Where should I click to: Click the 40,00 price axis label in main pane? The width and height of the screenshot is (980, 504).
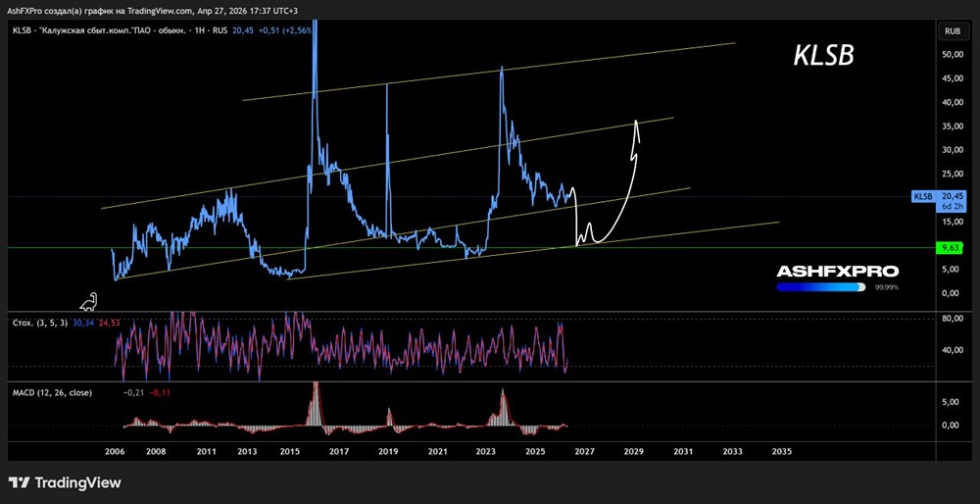(x=952, y=102)
